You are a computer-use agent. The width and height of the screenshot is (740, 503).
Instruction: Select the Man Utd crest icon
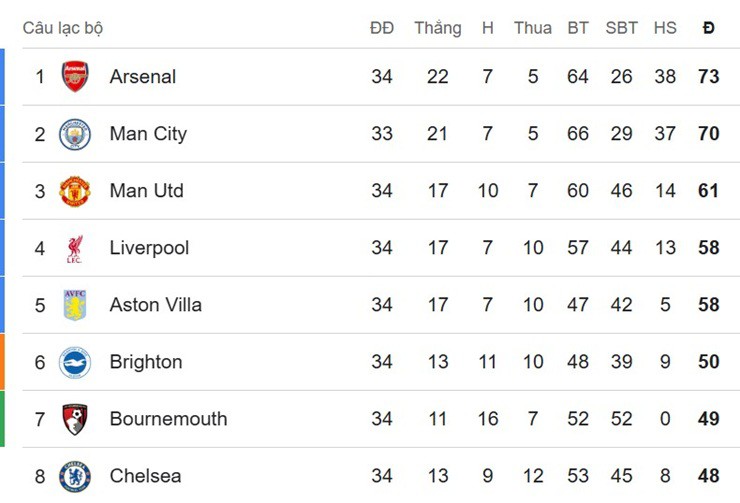point(75,191)
